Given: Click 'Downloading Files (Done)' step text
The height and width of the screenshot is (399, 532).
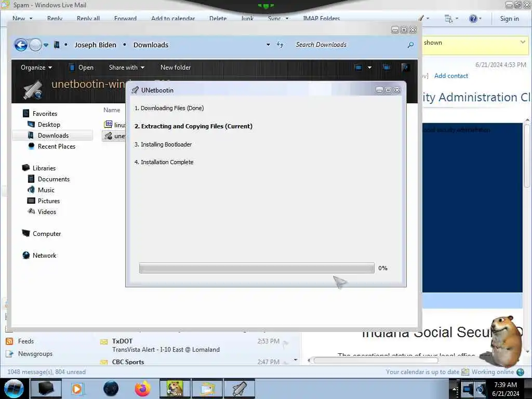Looking at the screenshot, I should click(x=172, y=108).
